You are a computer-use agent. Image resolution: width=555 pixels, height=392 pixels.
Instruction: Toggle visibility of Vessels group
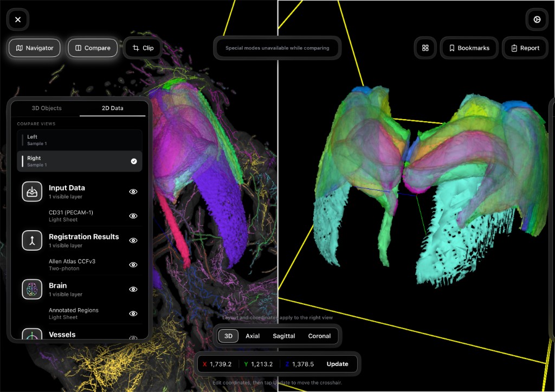(133, 337)
